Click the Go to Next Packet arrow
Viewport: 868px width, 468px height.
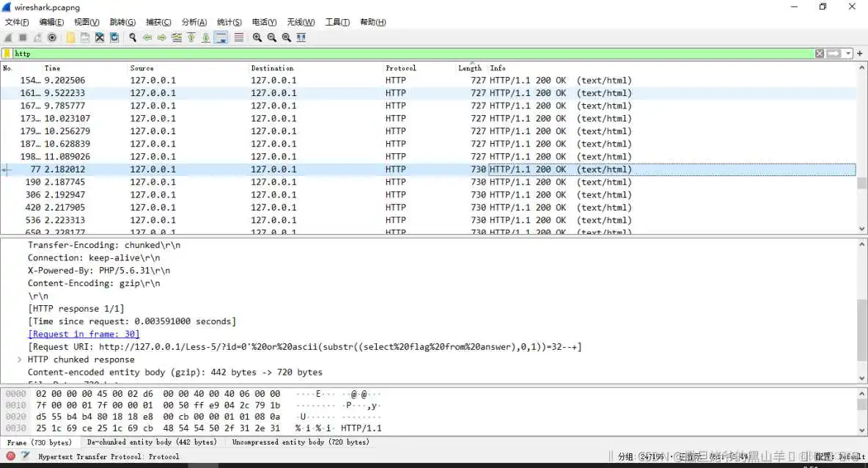tap(162, 37)
